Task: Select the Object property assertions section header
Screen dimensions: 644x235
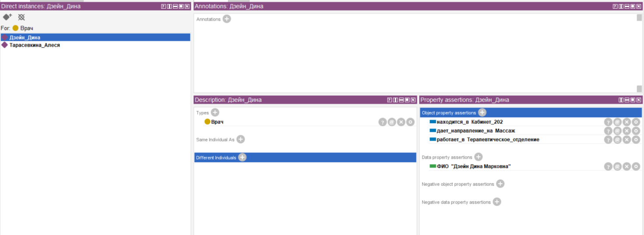Action: click(x=531, y=113)
